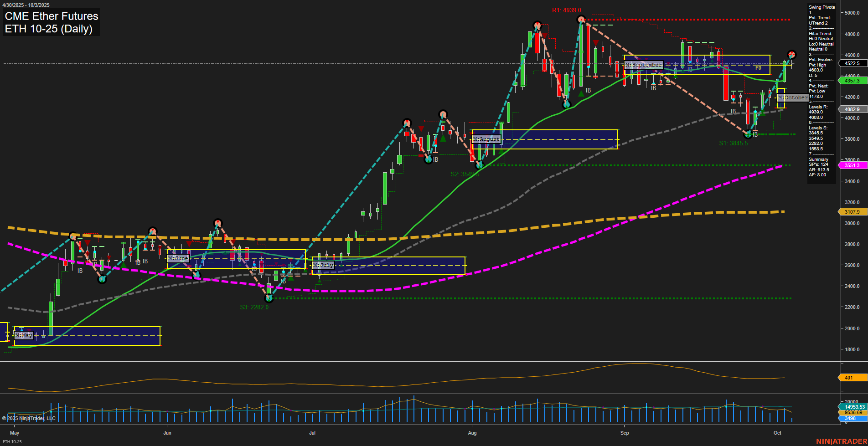The image size is (868, 446).
Task: Click the red down triangle near the May swing high
Action: click(87, 243)
